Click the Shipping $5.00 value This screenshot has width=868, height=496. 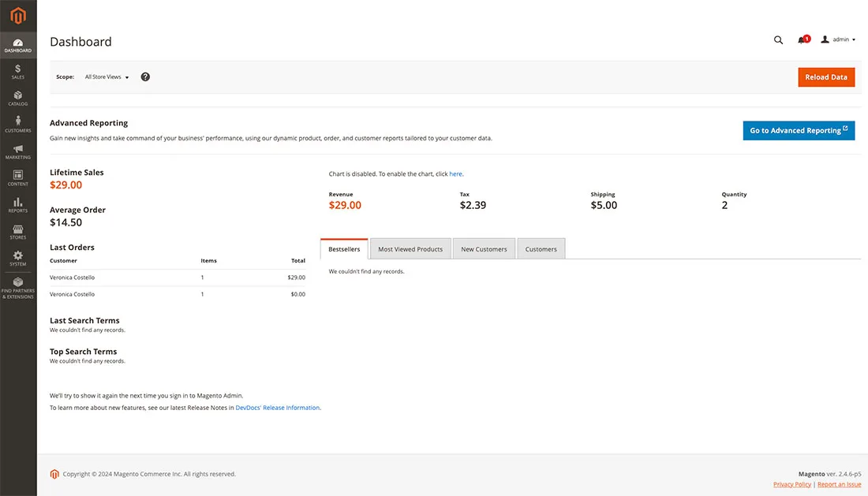pos(604,205)
